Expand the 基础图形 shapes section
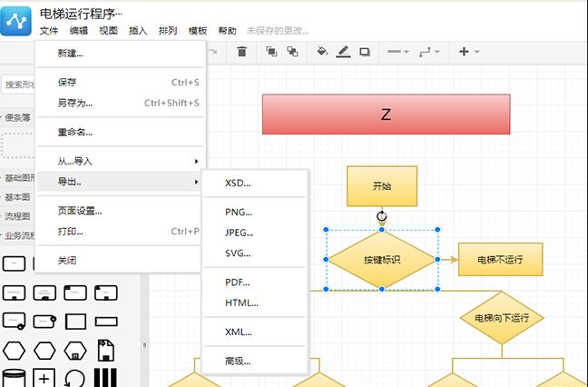Image resolution: width=588 pixels, height=387 pixels. 17,177
